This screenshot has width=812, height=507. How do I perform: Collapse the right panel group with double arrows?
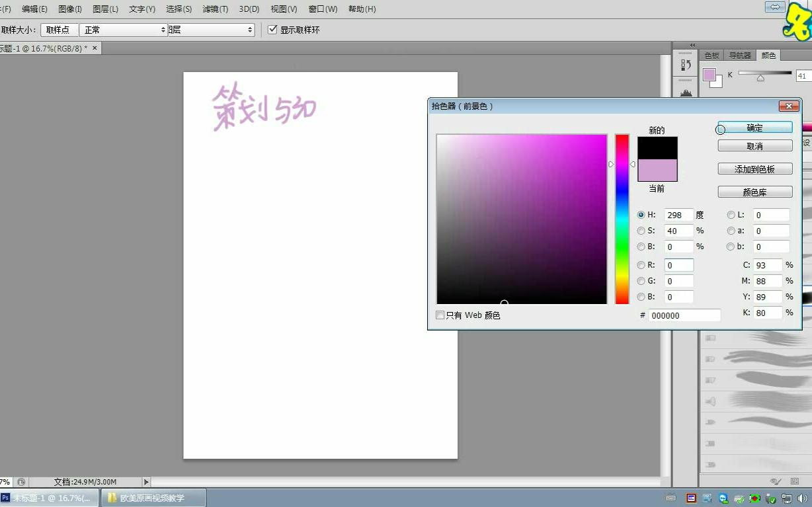692,45
